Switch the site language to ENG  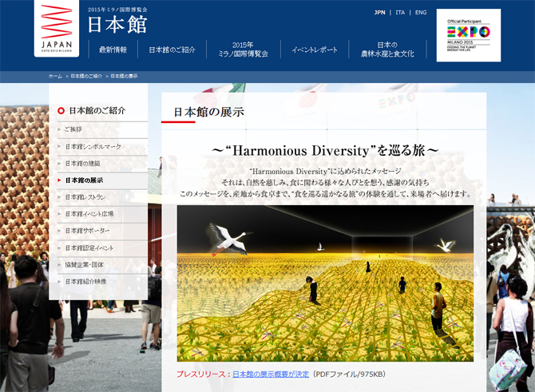pos(421,12)
